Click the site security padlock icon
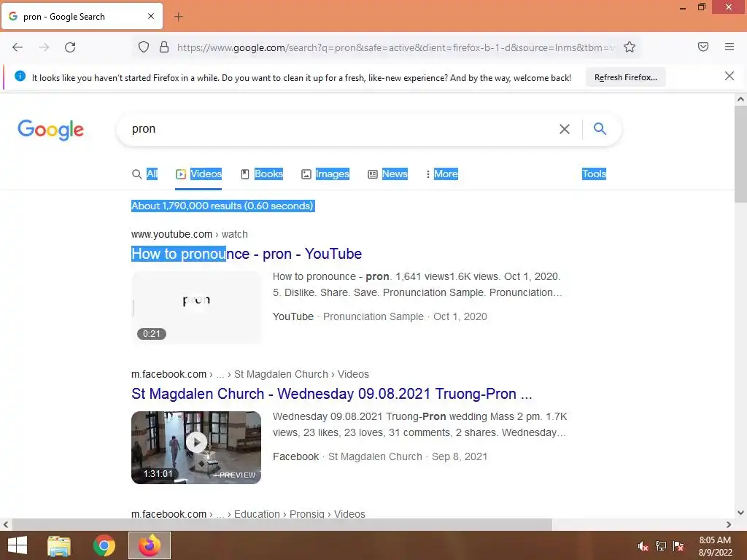The height and width of the screenshot is (560, 747). pos(164,47)
